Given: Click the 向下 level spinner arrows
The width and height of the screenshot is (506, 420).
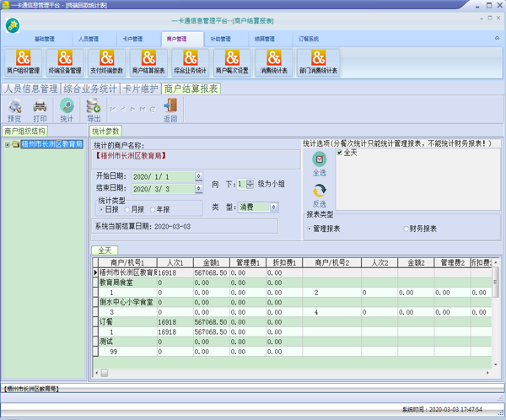Looking at the screenshot, I should pos(250,184).
